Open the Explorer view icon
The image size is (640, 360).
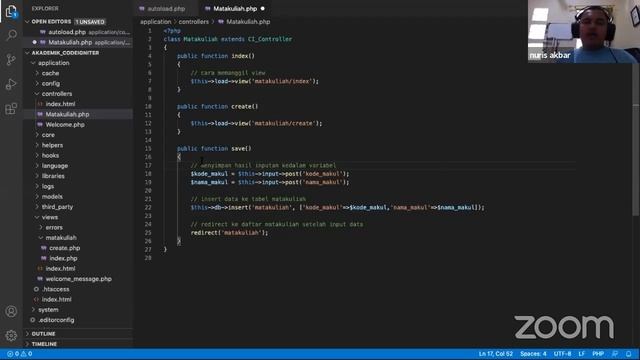tap(11, 11)
